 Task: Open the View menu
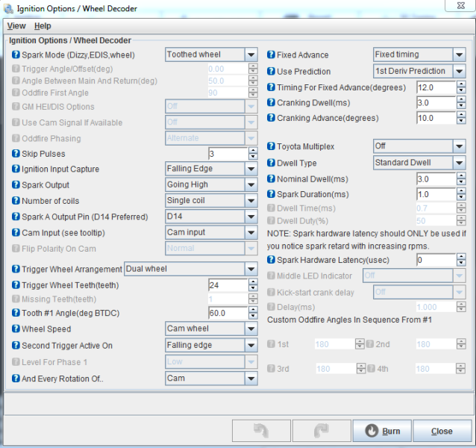pos(16,25)
